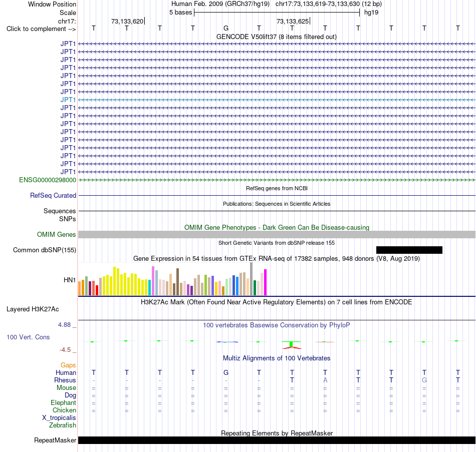Image resolution: width=476 pixels, height=452 pixels.
Task: Click the gray OMIM Genes bar
Action: click(277, 234)
